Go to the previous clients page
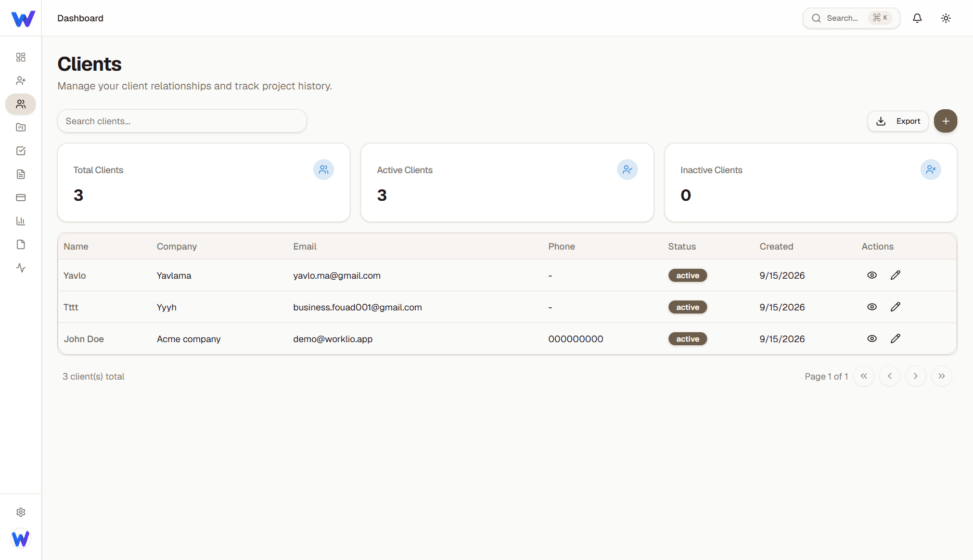The height and width of the screenshot is (560, 973). pos(890,376)
